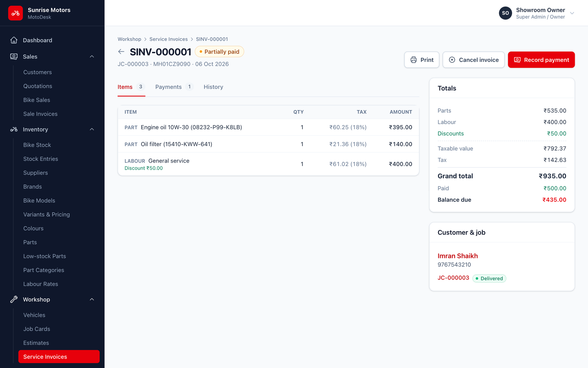Image resolution: width=588 pixels, height=368 pixels.
Task: Collapse the Workshop section chevron
Action: (92, 299)
